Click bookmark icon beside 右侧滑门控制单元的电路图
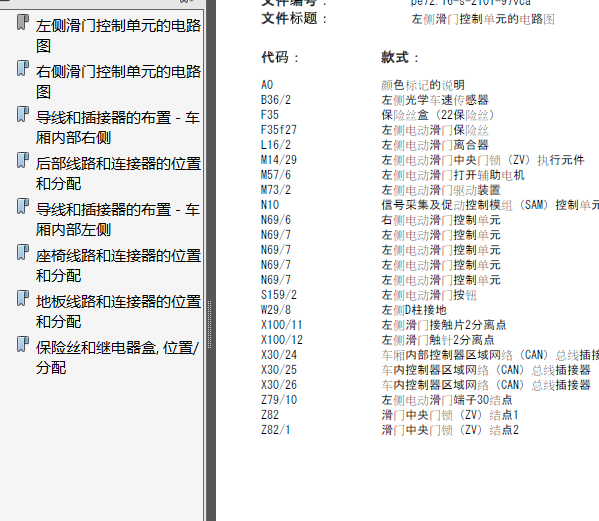Image resolution: width=599 pixels, height=521 pixels. 23,68
